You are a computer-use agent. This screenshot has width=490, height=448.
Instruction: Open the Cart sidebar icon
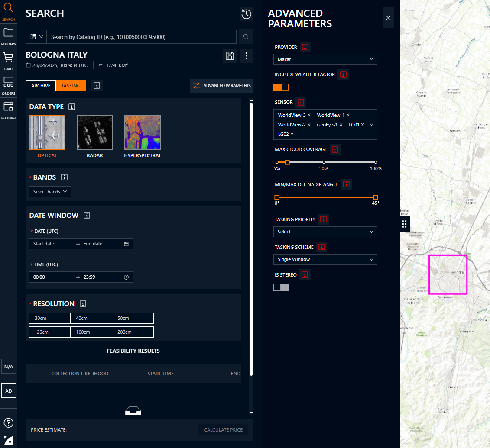(8, 61)
